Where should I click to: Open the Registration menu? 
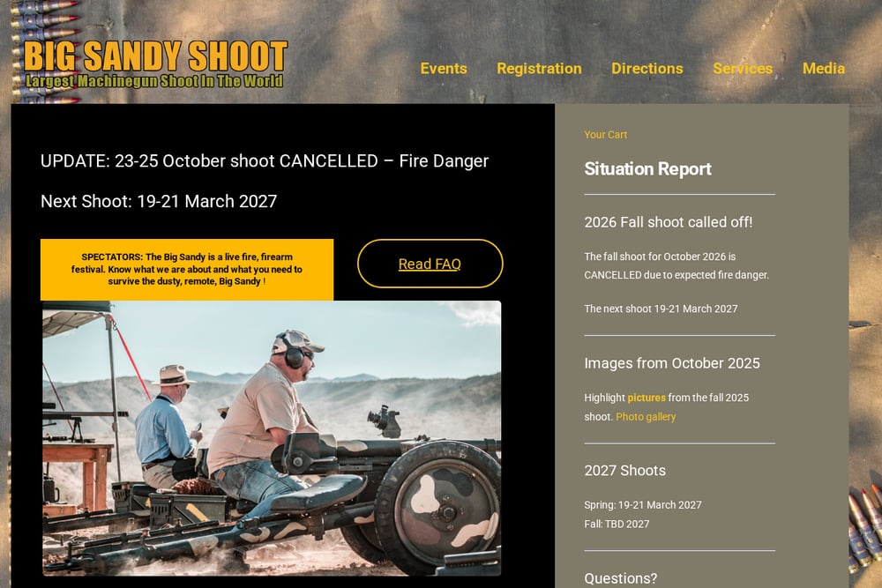[x=539, y=69]
